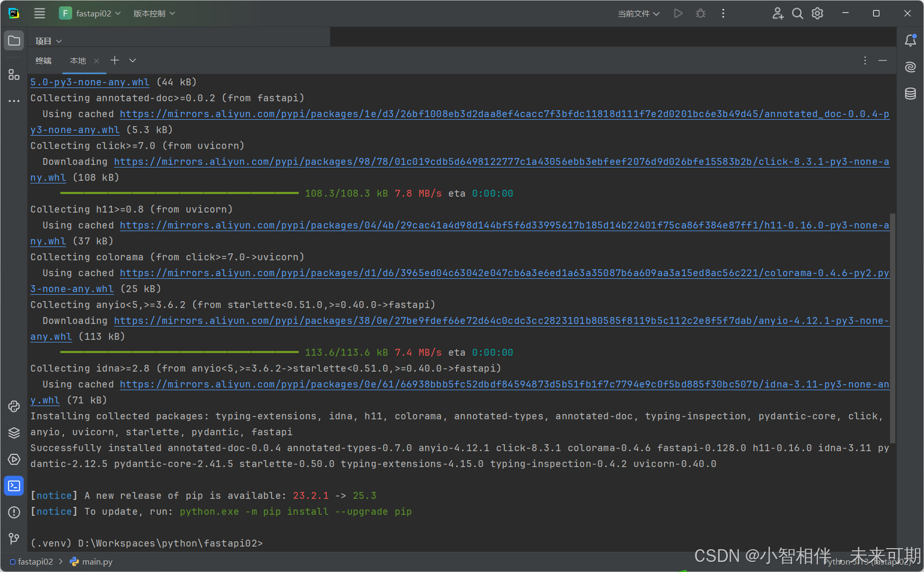This screenshot has width=924, height=572.
Task: Click 'Collecting annotated-doc>=0.0.2' line
Action: 167,98
